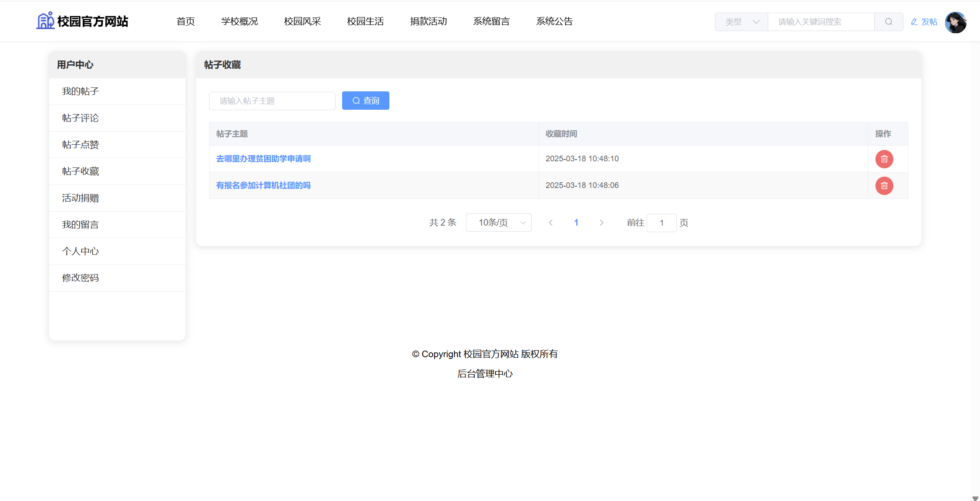Click the header search magnifier icon
980x501 pixels.
click(888, 22)
